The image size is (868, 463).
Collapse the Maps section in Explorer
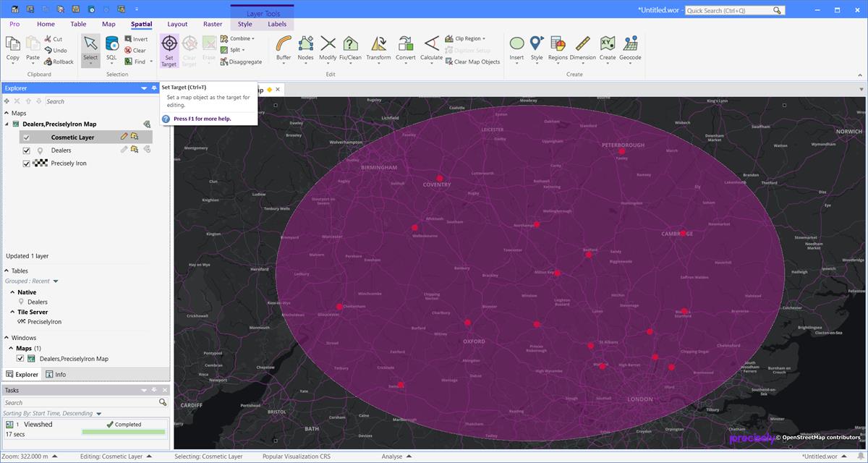pyautogui.click(x=6, y=113)
